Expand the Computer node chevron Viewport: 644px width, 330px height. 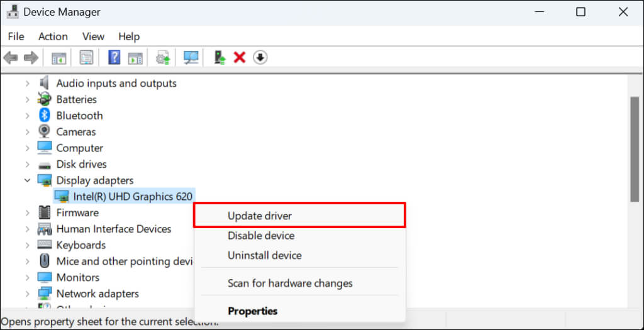28,148
